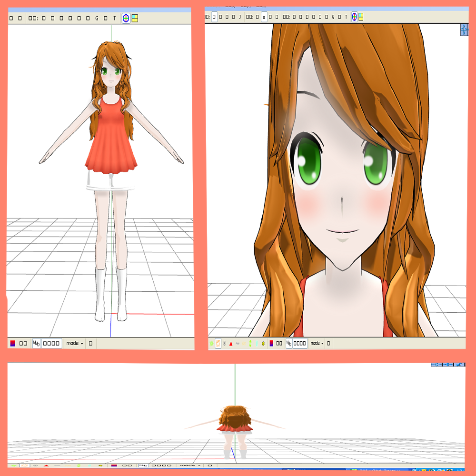Toggle the highlighted orange mesh icon in right view
The height and width of the screenshot is (476, 476).
coord(218,343)
